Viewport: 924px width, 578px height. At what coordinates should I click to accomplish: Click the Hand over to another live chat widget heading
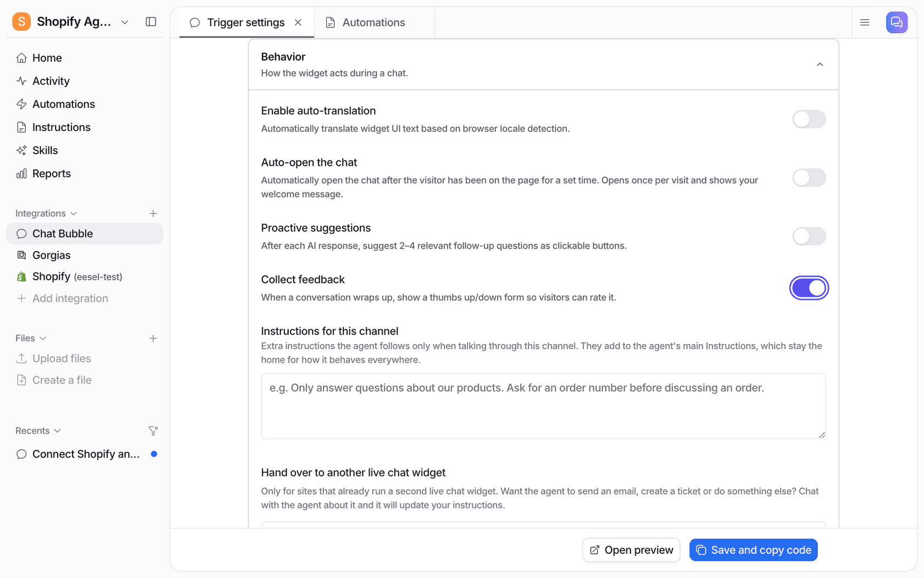[x=353, y=472]
